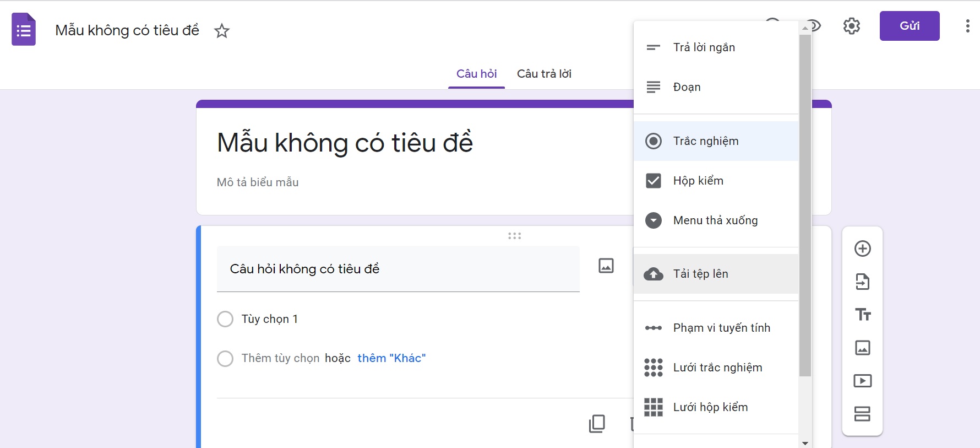The width and height of the screenshot is (980, 448).
Task: Click the Lưới hộp kiểm grid icon
Action: point(654,407)
